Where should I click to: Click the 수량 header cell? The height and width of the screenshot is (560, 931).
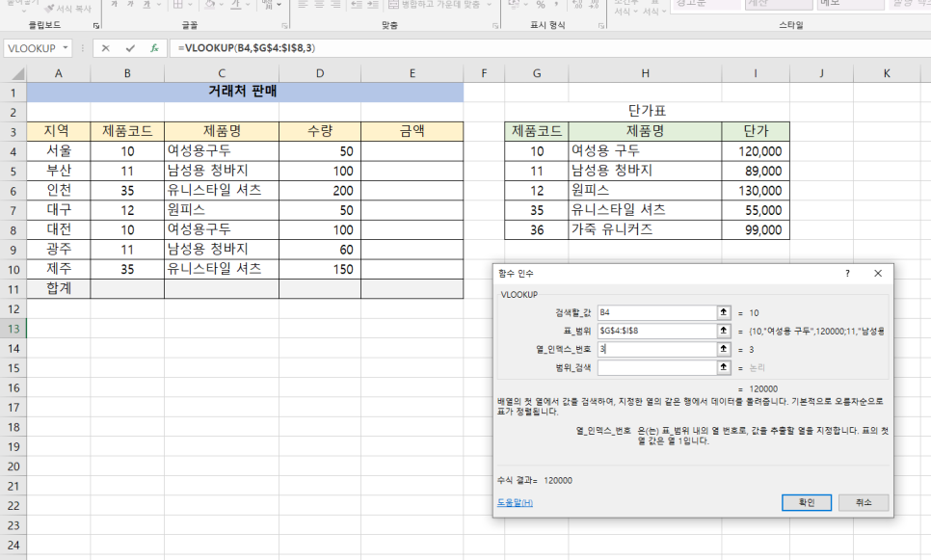(x=320, y=131)
